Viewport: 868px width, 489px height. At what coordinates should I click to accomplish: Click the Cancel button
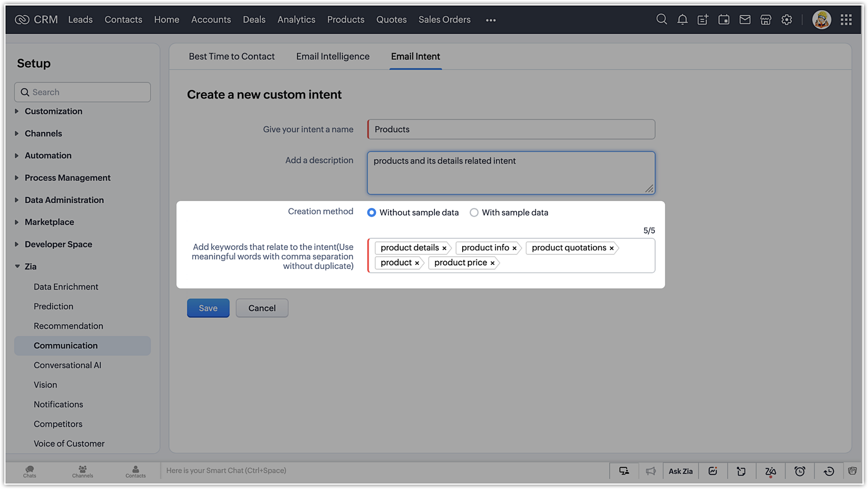[262, 308]
